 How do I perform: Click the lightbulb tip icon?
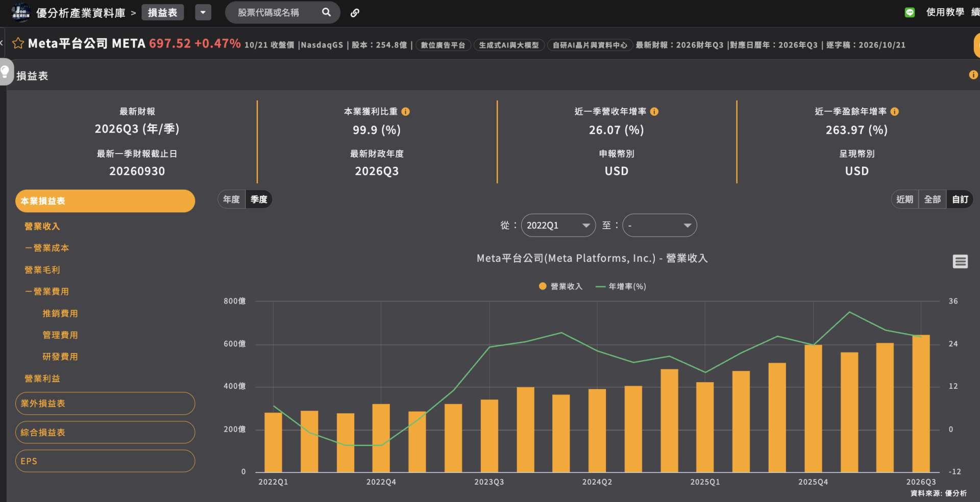coord(5,71)
